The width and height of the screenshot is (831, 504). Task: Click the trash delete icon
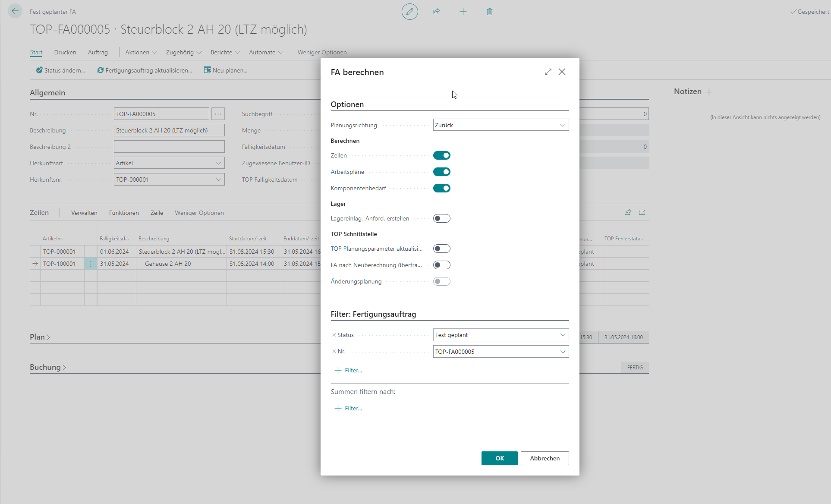[x=490, y=12]
